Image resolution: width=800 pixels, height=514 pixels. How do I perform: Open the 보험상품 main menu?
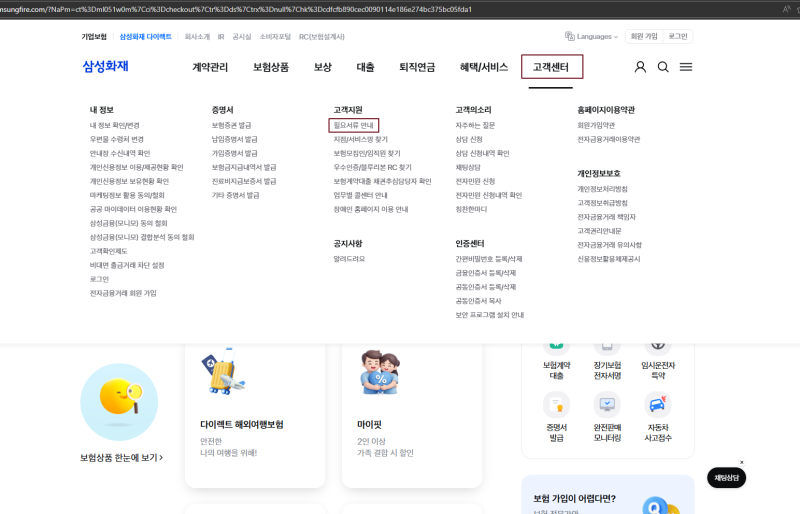pos(271,67)
